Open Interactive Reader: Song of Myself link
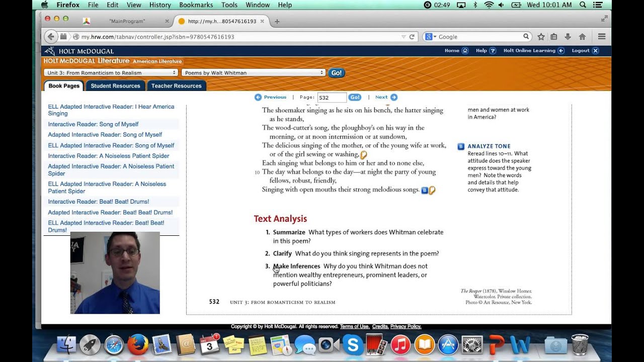Viewport: 644px width, 362px height. pos(93,124)
